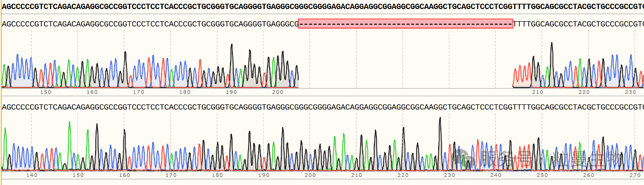Image resolution: width=644 pixels, height=185 pixels.
Task: Click ruler position 140 in lower trace
Action: (x=32, y=175)
